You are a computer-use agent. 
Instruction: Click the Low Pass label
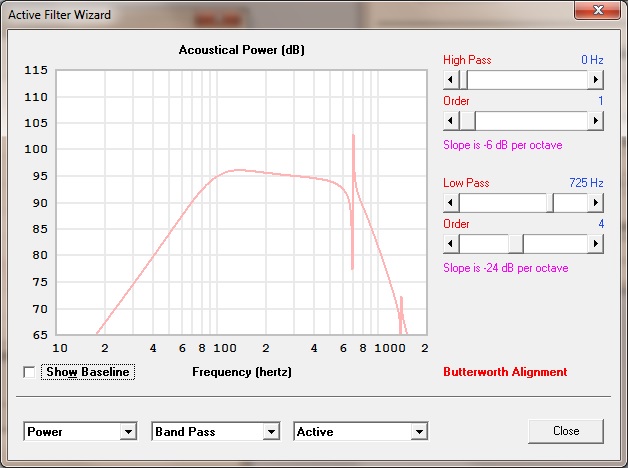pos(466,183)
